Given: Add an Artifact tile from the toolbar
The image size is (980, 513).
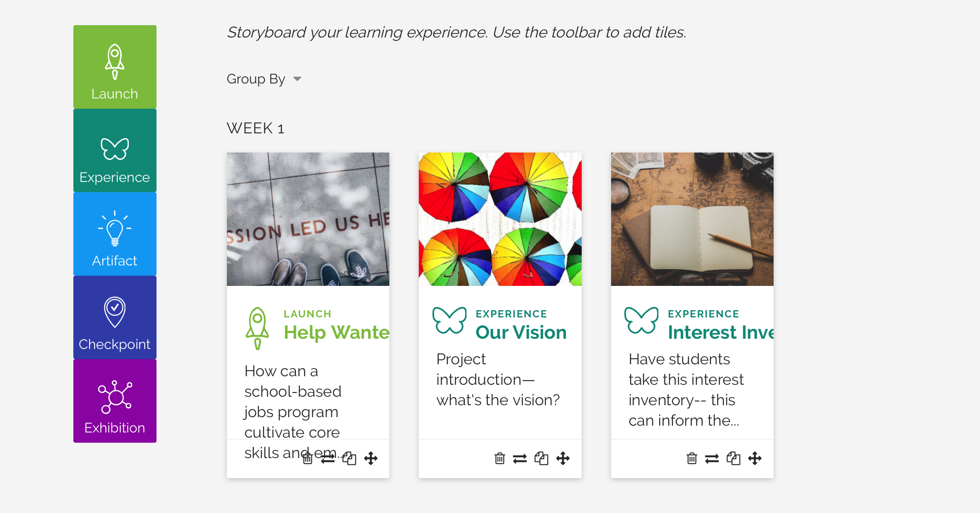Looking at the screenshot, I should click(x=115, y=234).
